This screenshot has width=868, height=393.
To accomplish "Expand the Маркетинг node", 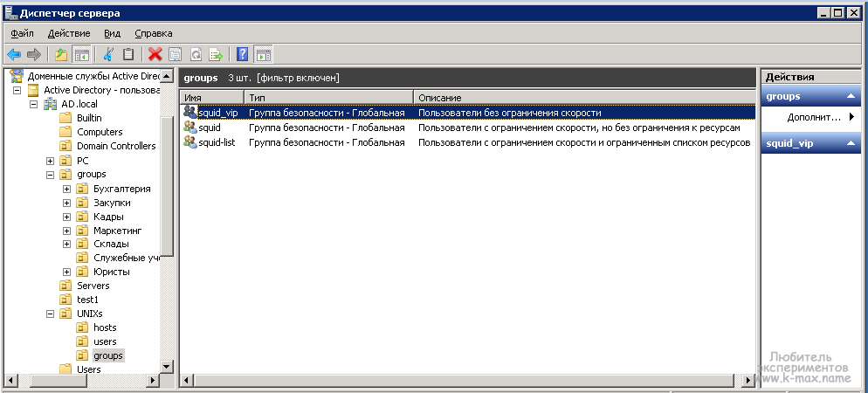I will [x=67, y=231].
